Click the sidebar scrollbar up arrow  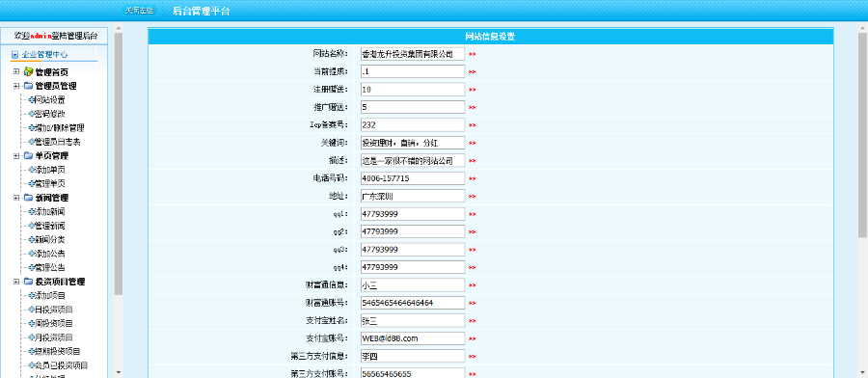pos(119,27)
